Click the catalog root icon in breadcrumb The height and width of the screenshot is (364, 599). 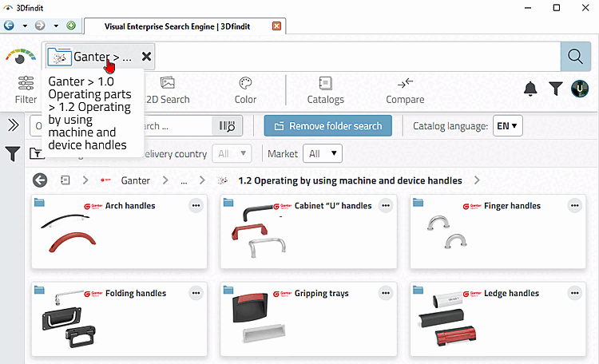[65, 180]
